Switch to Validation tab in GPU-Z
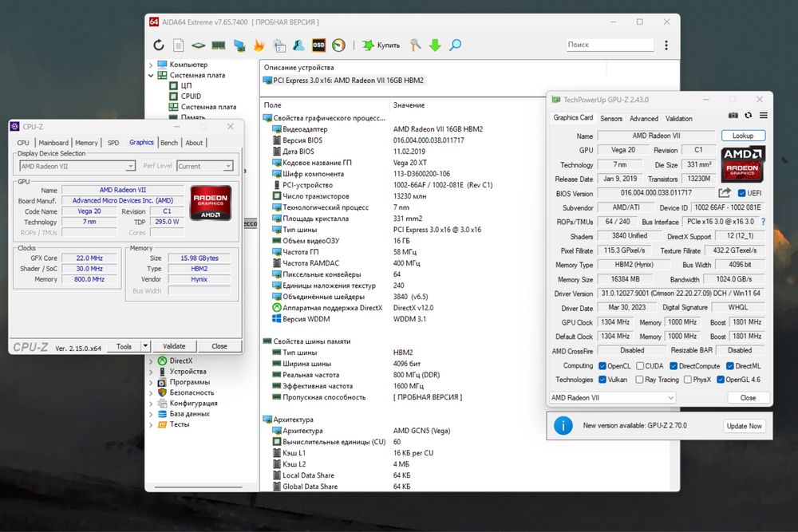 [x=679, y=119]
